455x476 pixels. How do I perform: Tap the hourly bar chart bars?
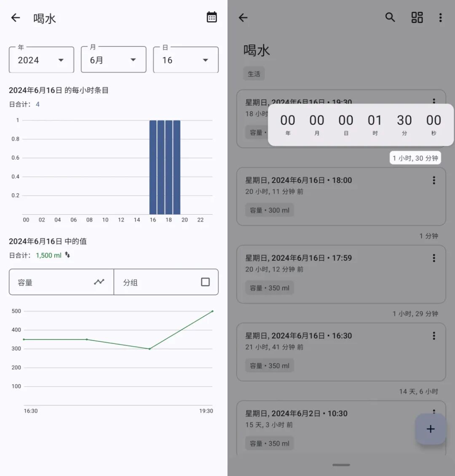pyautogui.click(x=165, y=167)
